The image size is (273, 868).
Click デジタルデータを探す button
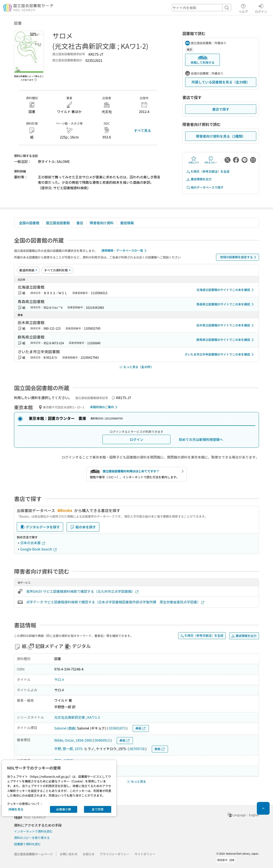click(x=40, y=527)
